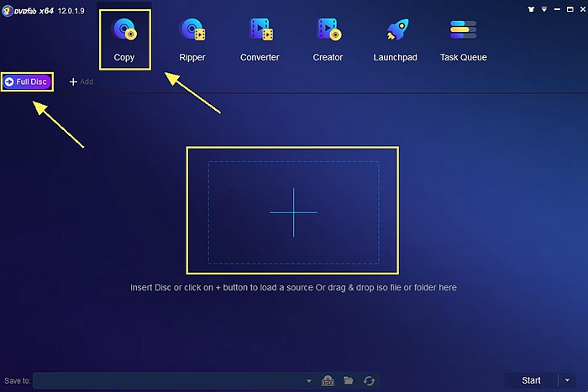Click the 12.0.1.9 version text
The image size is (588, 392).
pyautogui.click(x=71, y=11)
